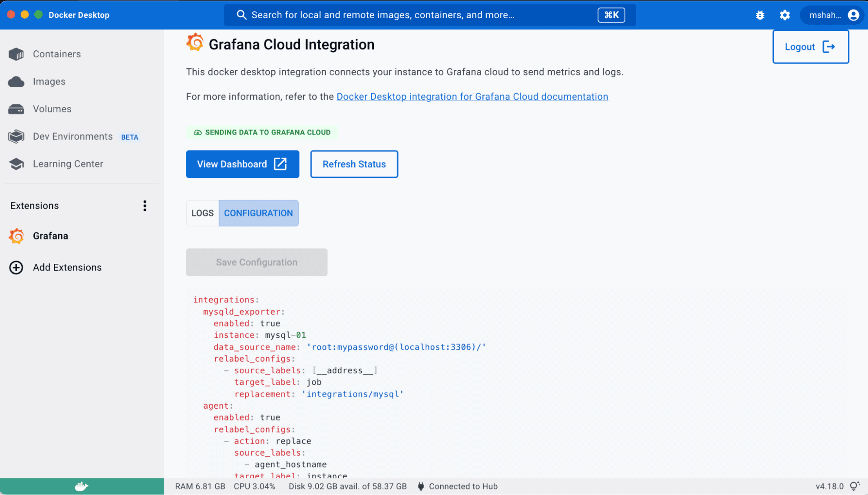Logout from Grafana Cloud

pos(810,46)
